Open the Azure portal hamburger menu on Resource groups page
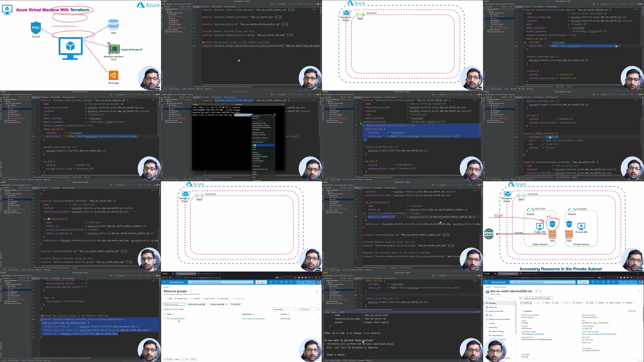The height and width of the screenshot is (362, 644). pyautogui.click(x=164, y=282)
